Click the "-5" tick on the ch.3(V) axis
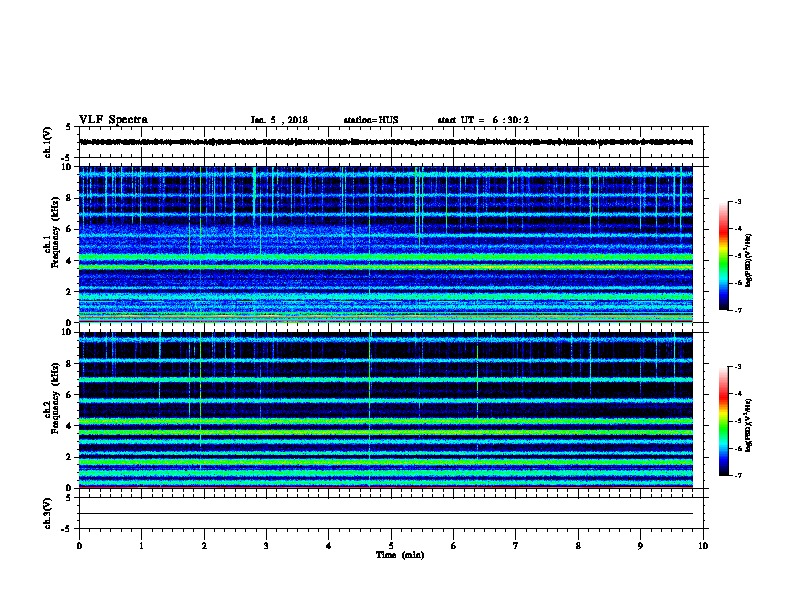This screenshot has height=612, width=792. pyautogui.click(x=67, y=529)
